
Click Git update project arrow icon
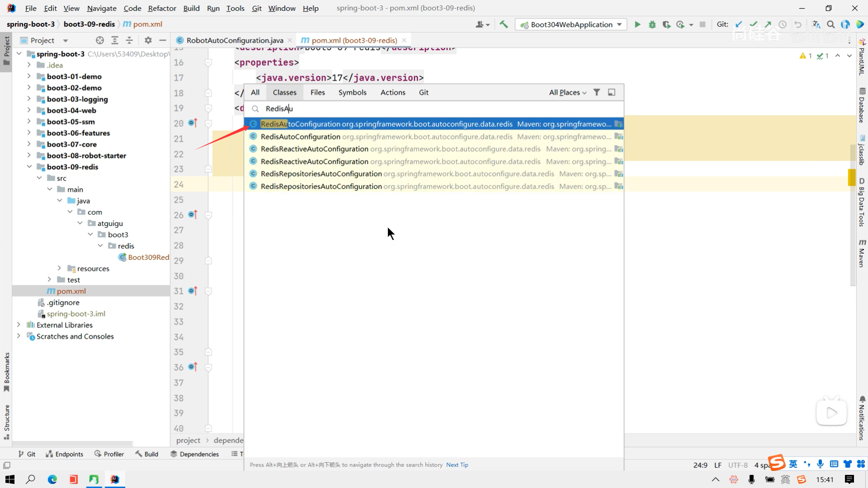pos(739,24)
